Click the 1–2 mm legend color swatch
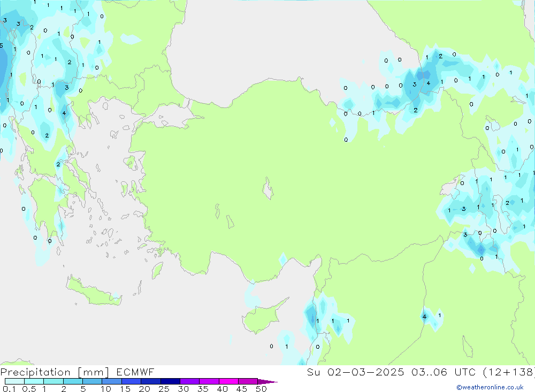 (53, 381)
